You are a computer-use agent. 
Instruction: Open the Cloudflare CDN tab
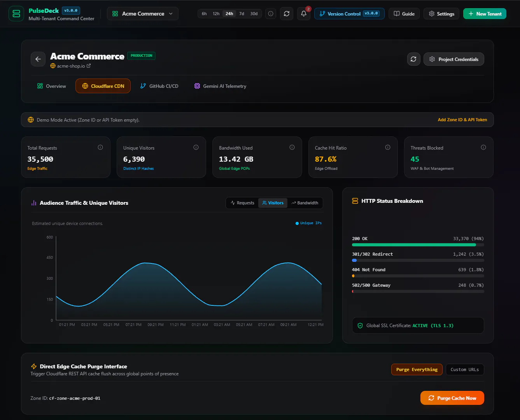(x=103, y=86)
